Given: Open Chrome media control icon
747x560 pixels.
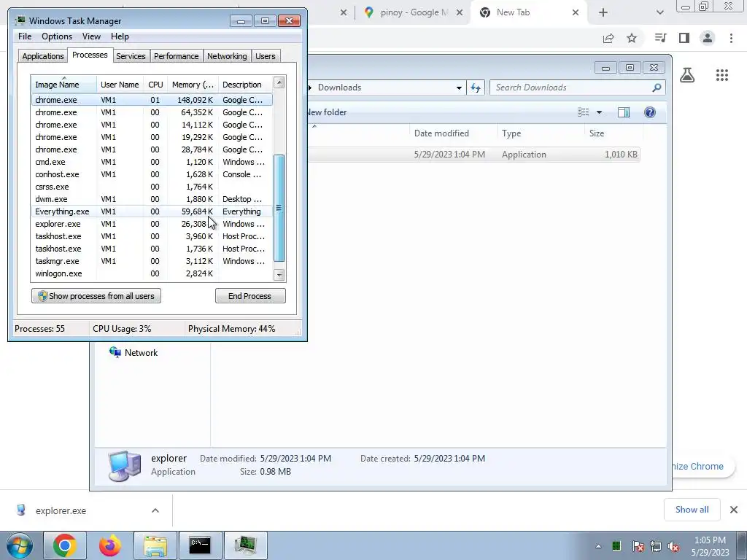Looking at the screenshot, I should tap(660, 38).
